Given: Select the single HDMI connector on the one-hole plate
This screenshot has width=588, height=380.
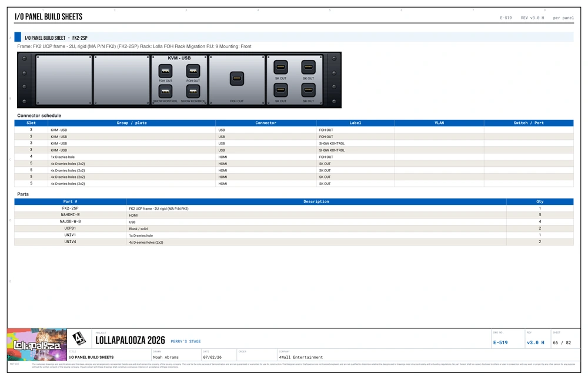Looking at the screenshot, I should 236,79.
